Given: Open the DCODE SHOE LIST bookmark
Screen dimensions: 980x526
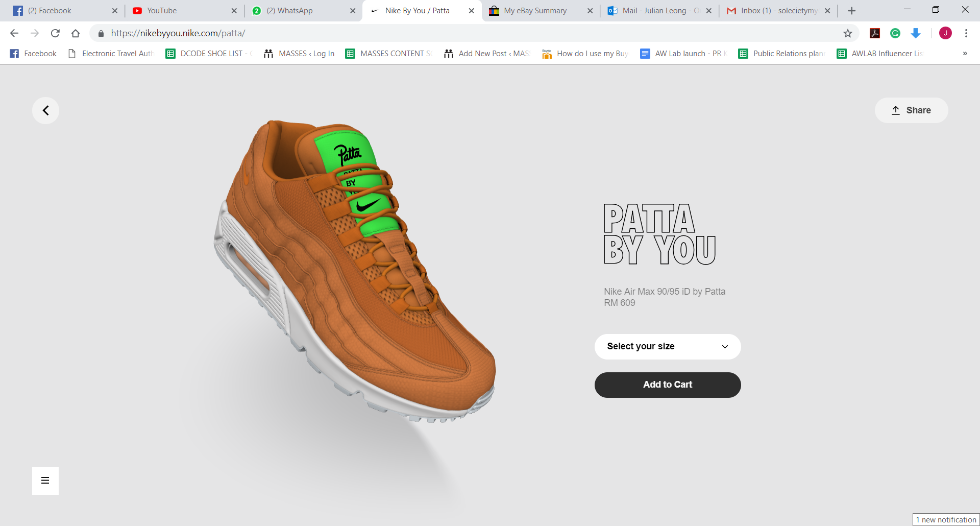Looking at the screenshot, I should [x=209, y=54].
